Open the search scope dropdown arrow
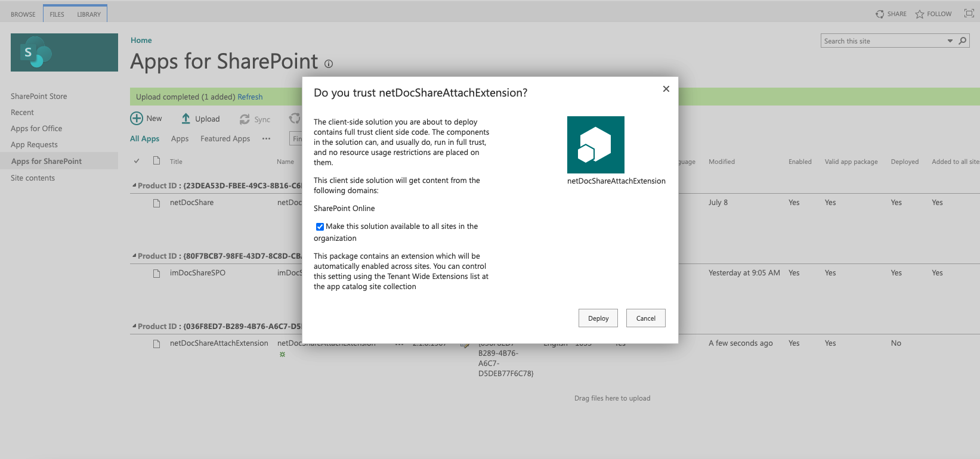This screenshot has height=459, width=980. [950, 41]
